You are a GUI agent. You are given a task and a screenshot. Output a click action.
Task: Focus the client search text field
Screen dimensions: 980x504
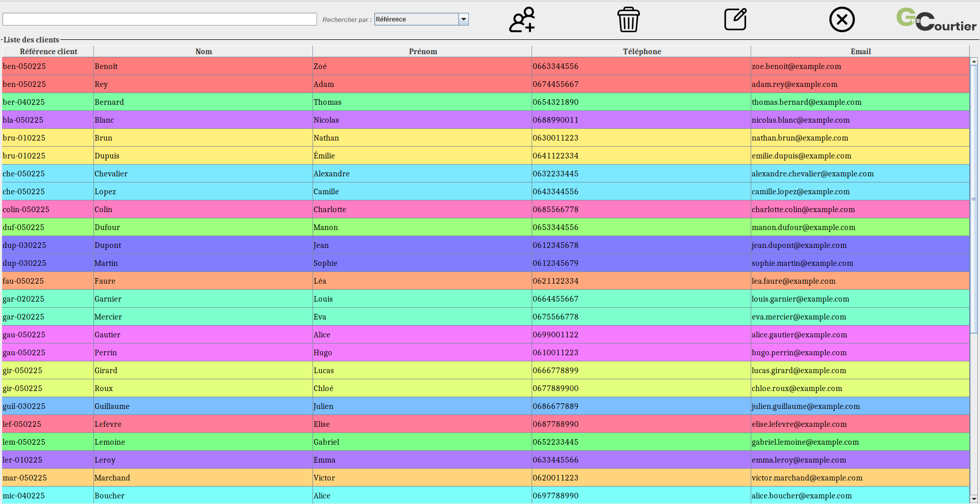pos(160,19)
